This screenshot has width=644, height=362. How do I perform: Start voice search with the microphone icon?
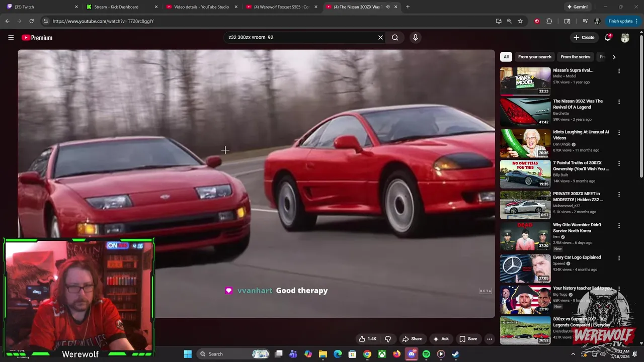click(x=415, y=37)
